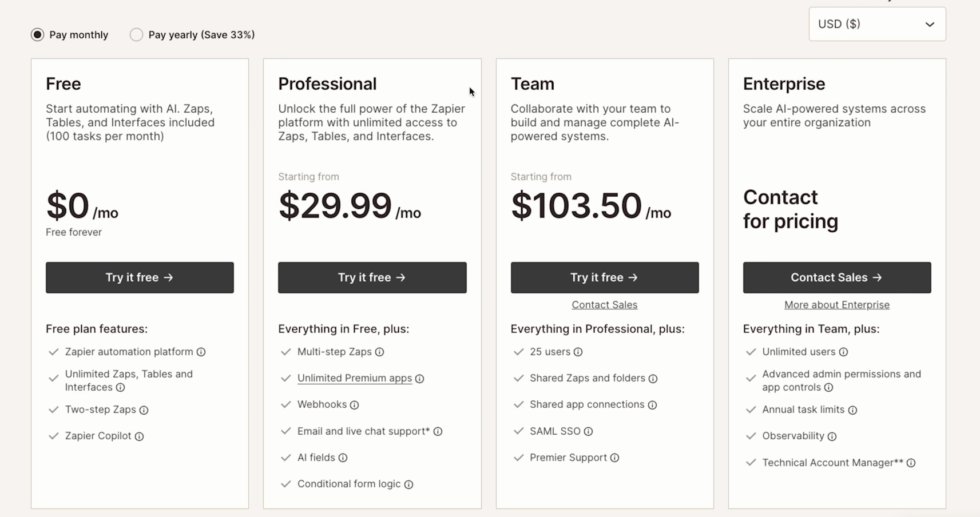
Task: Click the 25 users info icon
Action: coord(579,352)
